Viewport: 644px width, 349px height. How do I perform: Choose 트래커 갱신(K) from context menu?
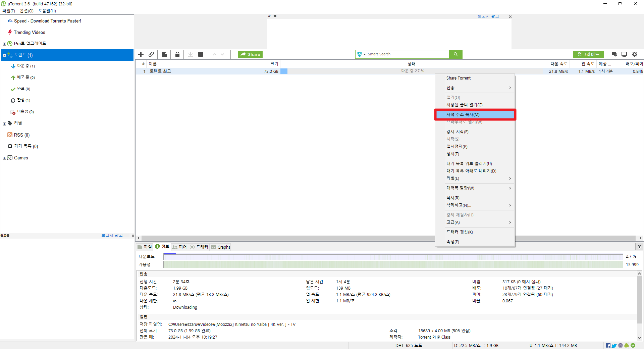(475, 232)
